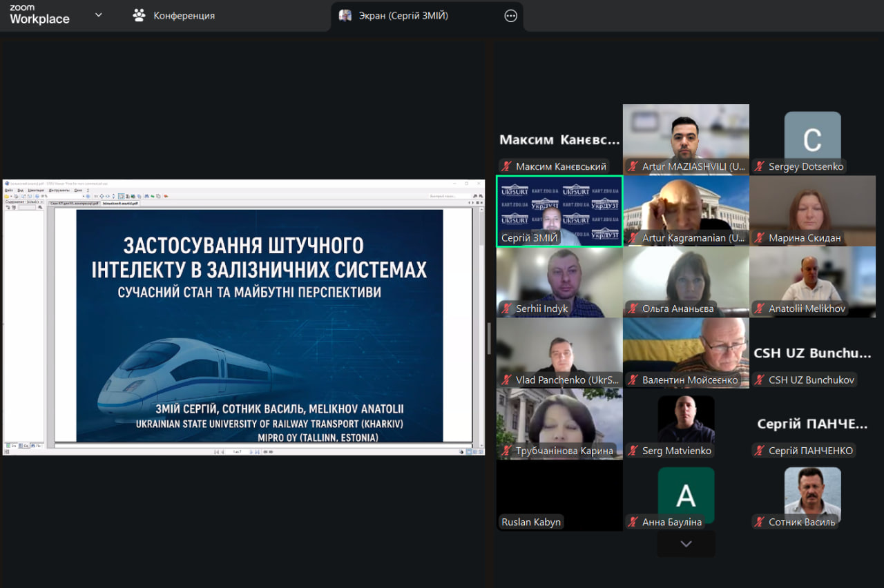884x588 pixels.
Task: Click the Zoom Workplace logo
Action: [39, 15]
